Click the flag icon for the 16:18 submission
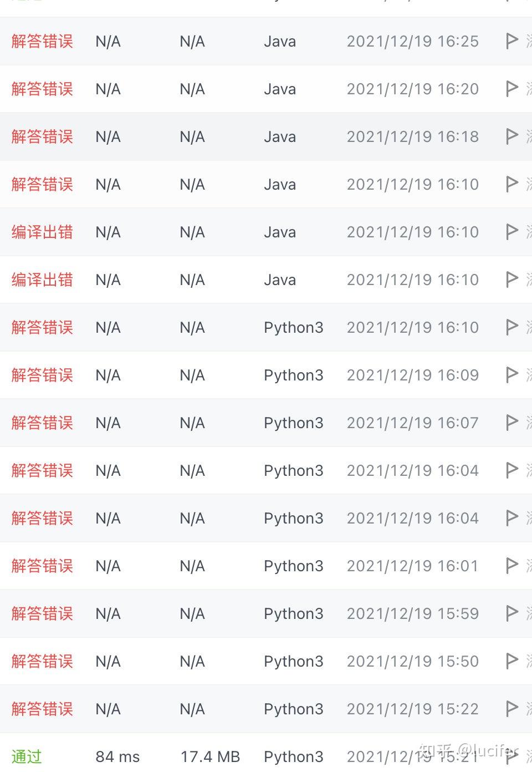 click(512, 137)
